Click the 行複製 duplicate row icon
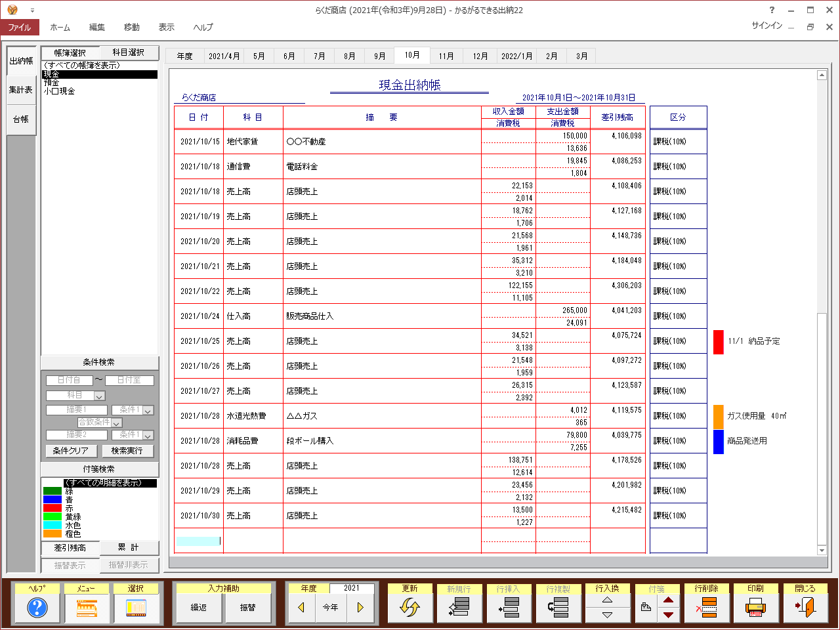Viewport: 840px width, 630px height. pos(558,608)
